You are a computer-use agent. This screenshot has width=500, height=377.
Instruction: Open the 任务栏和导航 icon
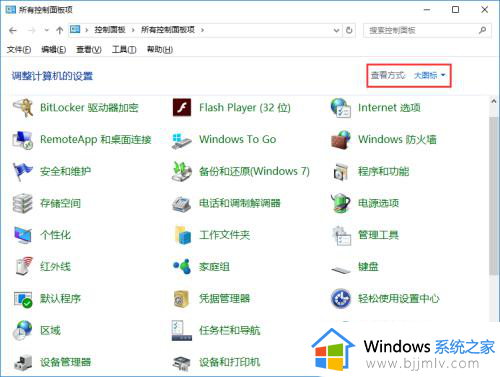[182, 331]
